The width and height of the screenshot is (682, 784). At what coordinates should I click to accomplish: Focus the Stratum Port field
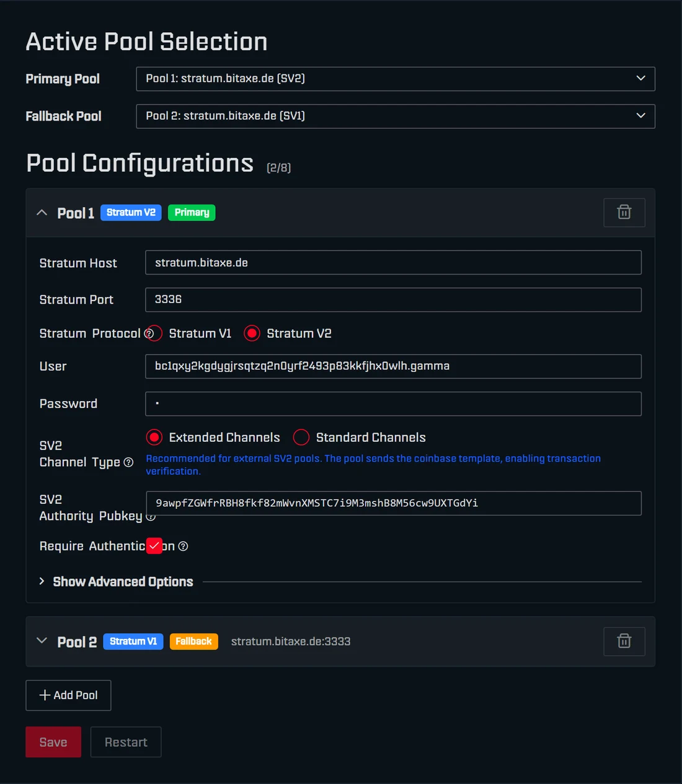[x=393, y=299]
